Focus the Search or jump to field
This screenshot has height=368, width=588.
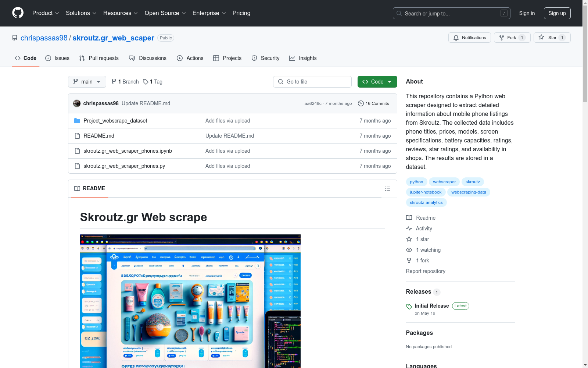451,13
